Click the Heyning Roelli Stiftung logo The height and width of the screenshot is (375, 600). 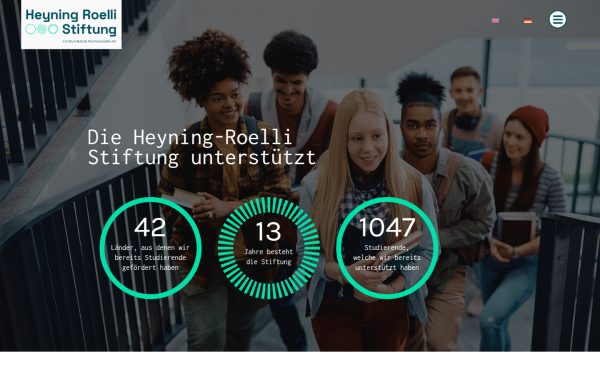tap(71, 24)
